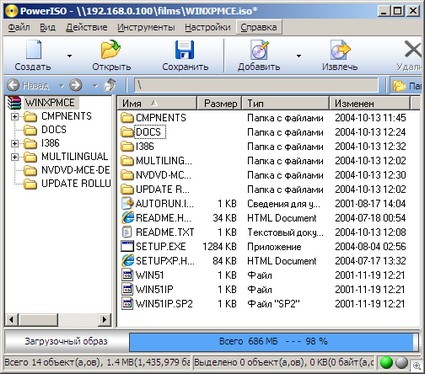425x374 pixels.
Task: Click the Извлечь (Extract) icon
Action: (x=340, y=50)
